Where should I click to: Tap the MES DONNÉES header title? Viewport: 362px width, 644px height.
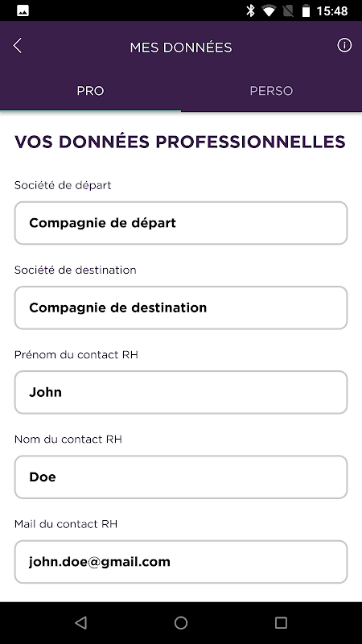[x=181, y=47]
